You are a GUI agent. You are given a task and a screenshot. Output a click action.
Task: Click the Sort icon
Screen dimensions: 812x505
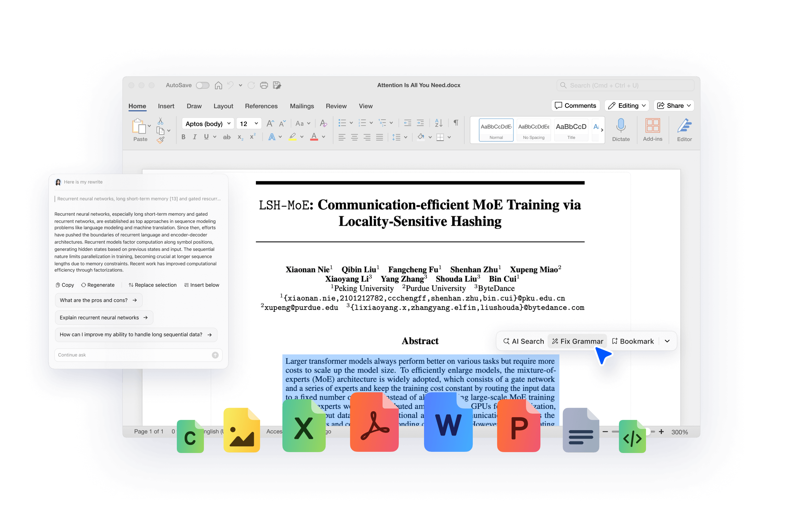point(438,123)
